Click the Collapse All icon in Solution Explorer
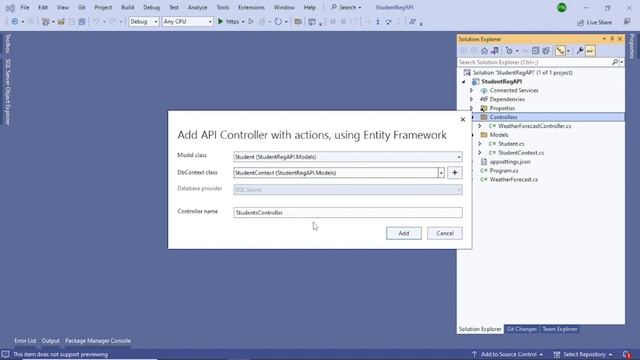This screenshot has width=640, height=360. (x=535, y=51)
